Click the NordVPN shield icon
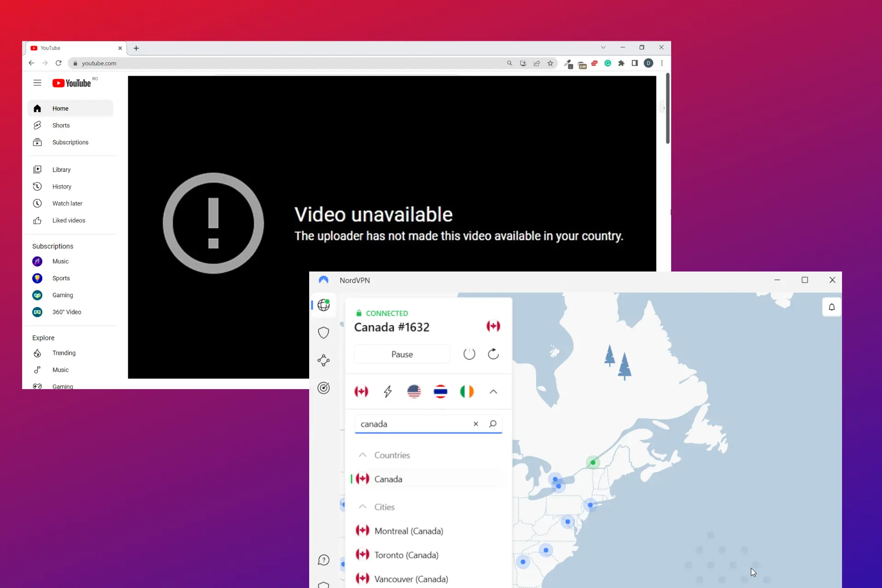The height and width of the screenshot is (588, 882). [323, 333]
